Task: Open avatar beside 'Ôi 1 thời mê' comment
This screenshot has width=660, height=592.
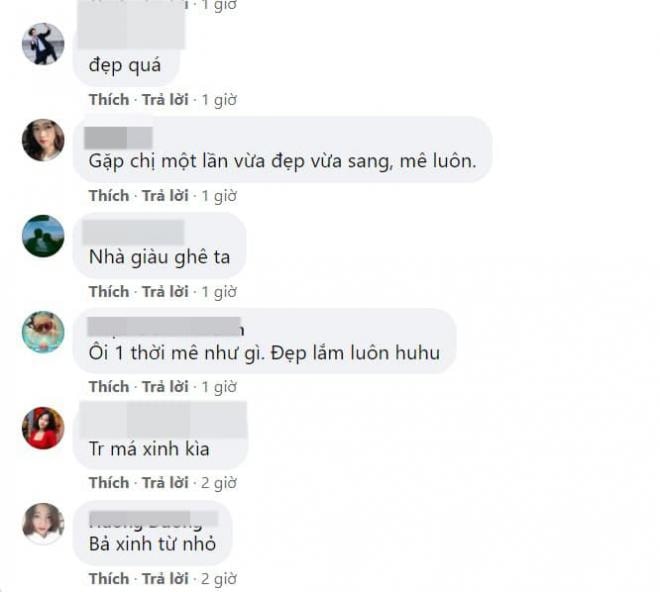Action: [43, 332]
